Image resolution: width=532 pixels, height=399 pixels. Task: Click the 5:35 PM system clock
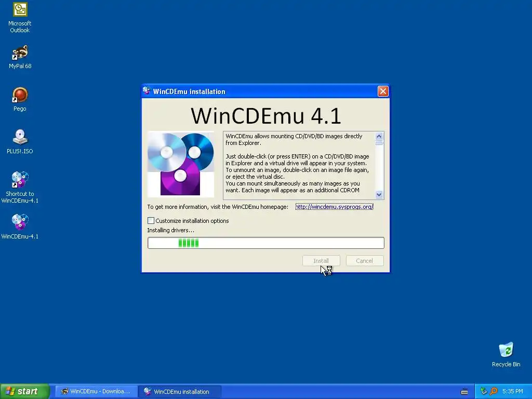pos(513,391)
